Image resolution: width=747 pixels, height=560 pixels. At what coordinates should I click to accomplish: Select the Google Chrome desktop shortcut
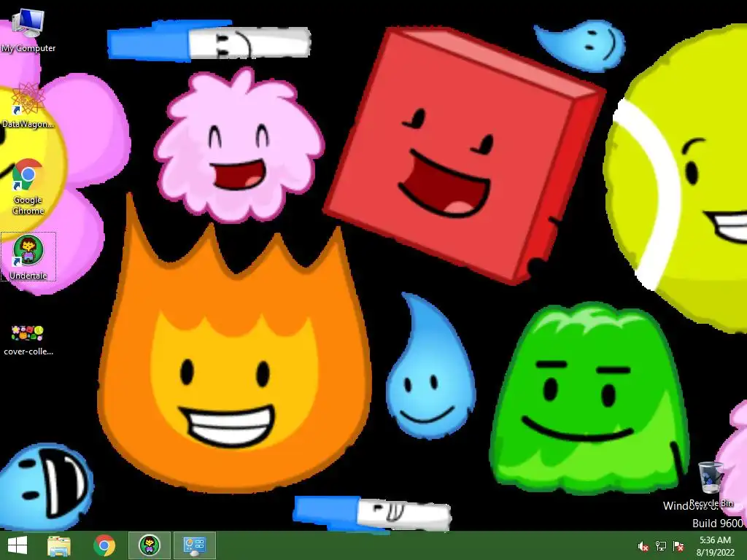pyautogui.click(x=28, y=187)
